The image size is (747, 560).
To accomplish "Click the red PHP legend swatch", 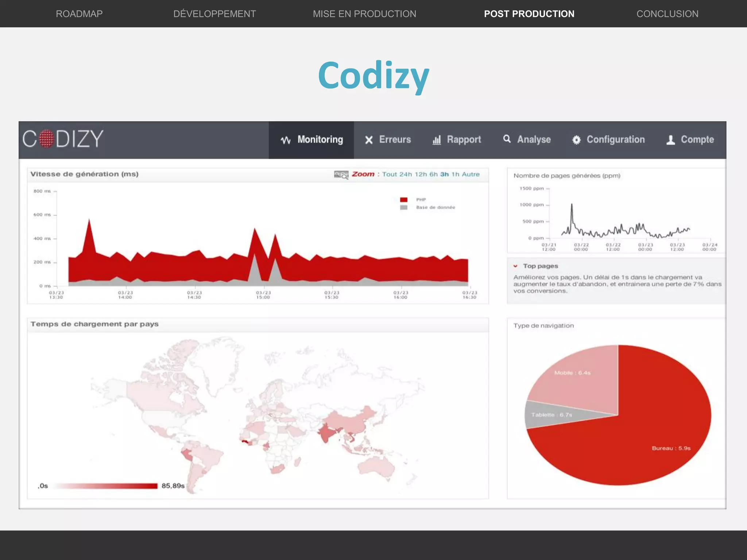I will [403, 200].
